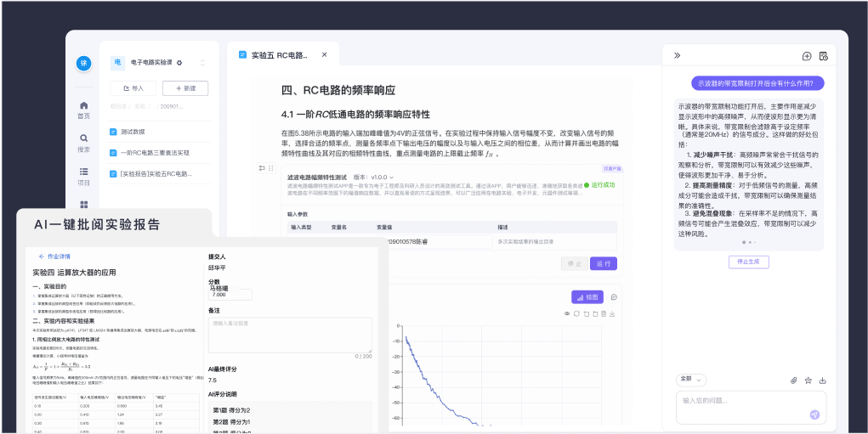Click the 导入 import button

pyautogui.click(x=133, y=88)
